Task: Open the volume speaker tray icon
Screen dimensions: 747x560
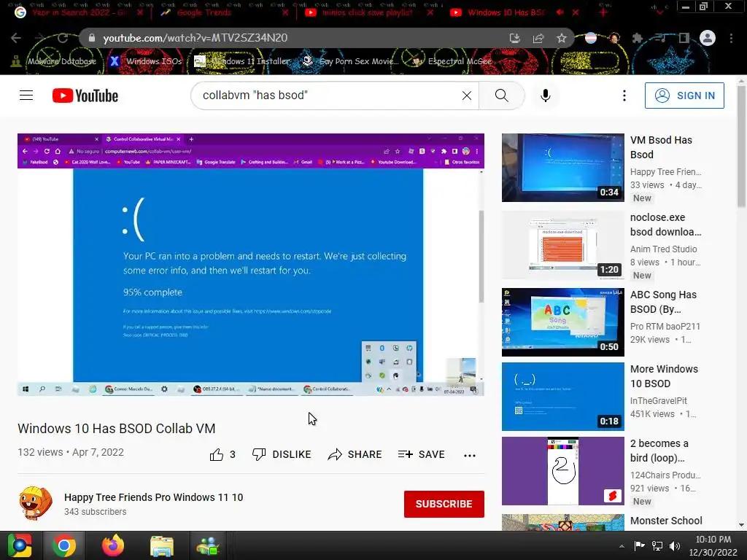Action: (x=675, y=546)
